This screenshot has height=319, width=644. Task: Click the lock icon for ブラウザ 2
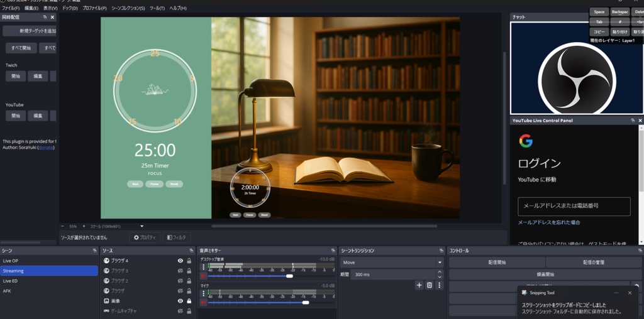[x=189, y=281]
